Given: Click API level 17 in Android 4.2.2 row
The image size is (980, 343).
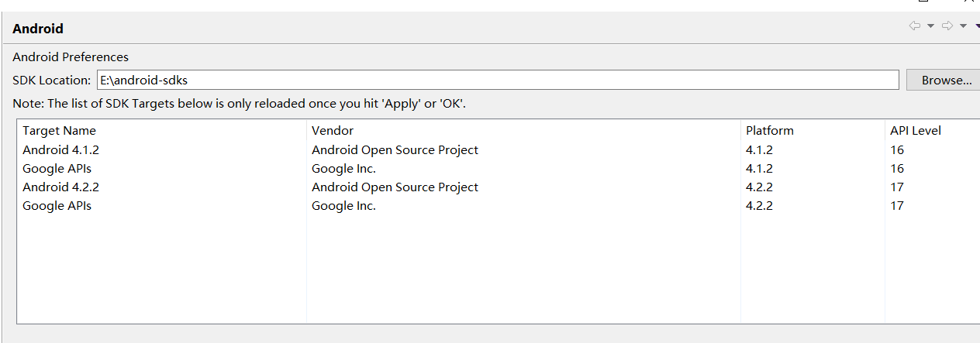Looking at the screenshot, I should pos(897,187).
